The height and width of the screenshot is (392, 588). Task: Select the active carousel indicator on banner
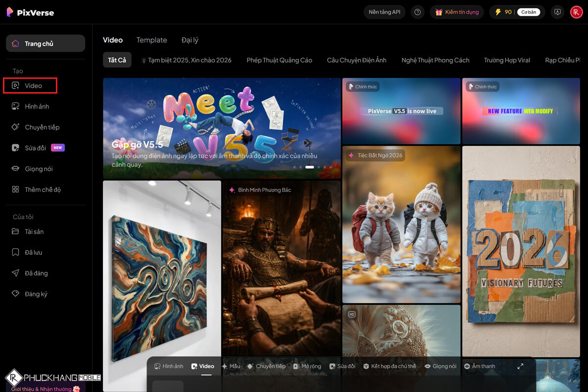pos(309,167)
